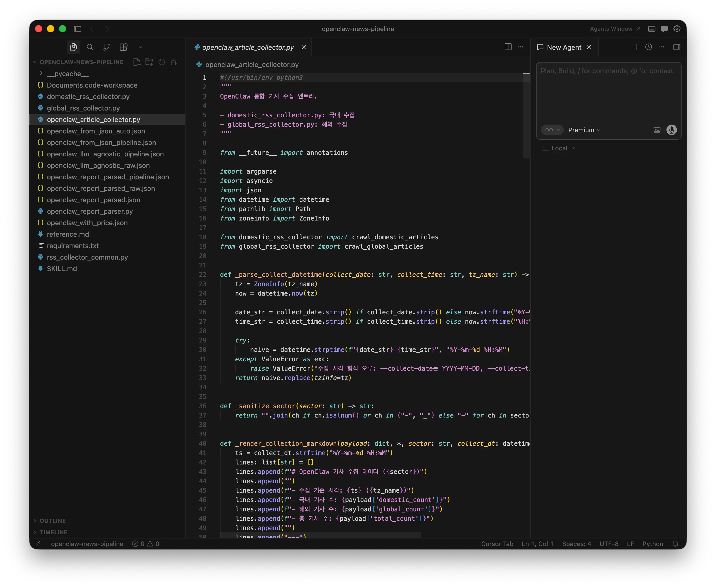The height and width of the screenshot is (588, 716).
Task: Expand the OUTLINE section
Action: tap(52, 520)
